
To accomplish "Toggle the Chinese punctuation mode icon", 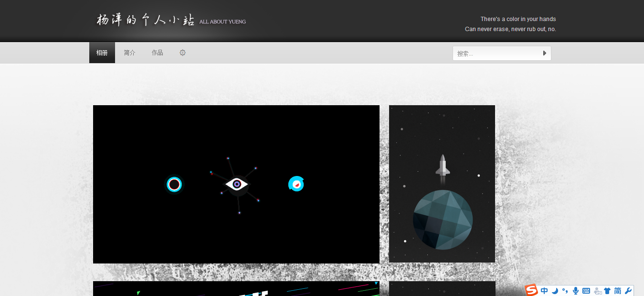I will (565, 291).
